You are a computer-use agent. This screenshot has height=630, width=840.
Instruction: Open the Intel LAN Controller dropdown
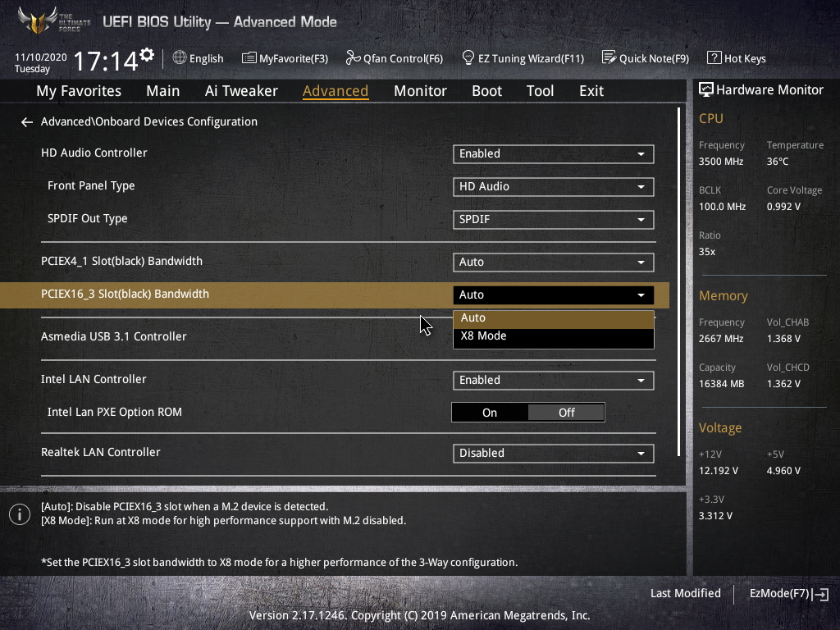[553, 381]
